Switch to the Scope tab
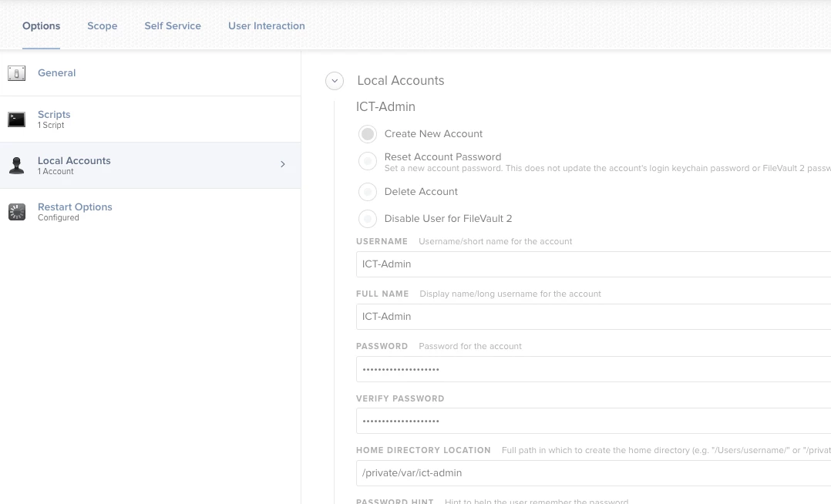 (102, 26)
